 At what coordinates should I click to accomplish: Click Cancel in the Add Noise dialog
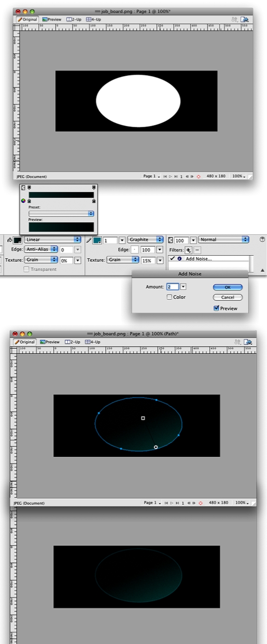tap(227, 297)
